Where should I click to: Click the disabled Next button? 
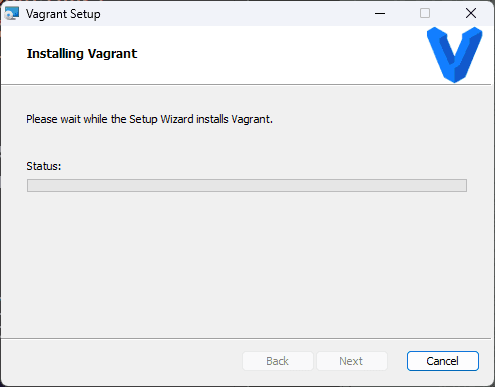pyautogui.click(x=351, y=361)
